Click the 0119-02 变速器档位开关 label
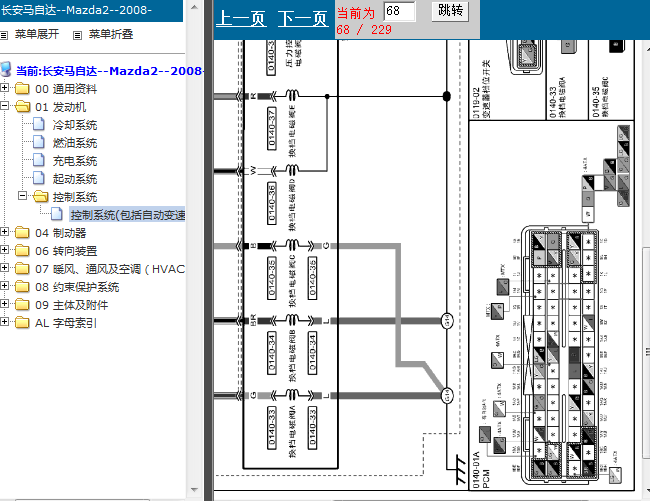This screenshot has height=501, width=650. tap(481, 89)
